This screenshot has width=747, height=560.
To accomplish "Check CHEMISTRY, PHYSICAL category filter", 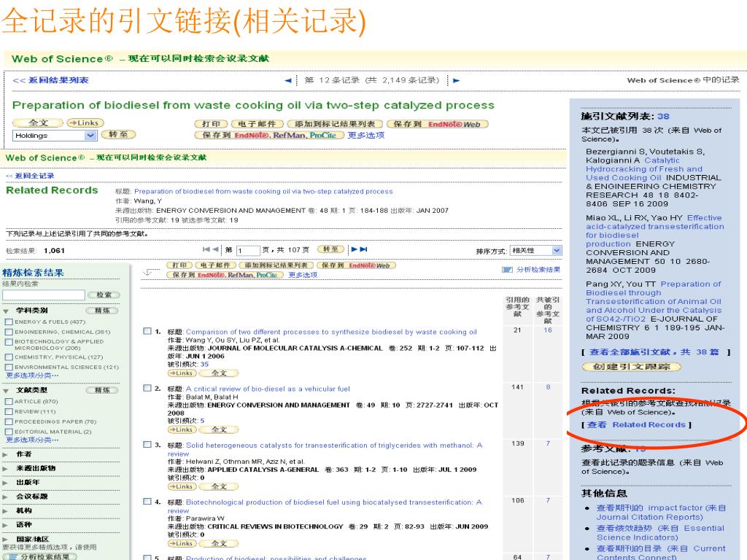I will (9, 357).
